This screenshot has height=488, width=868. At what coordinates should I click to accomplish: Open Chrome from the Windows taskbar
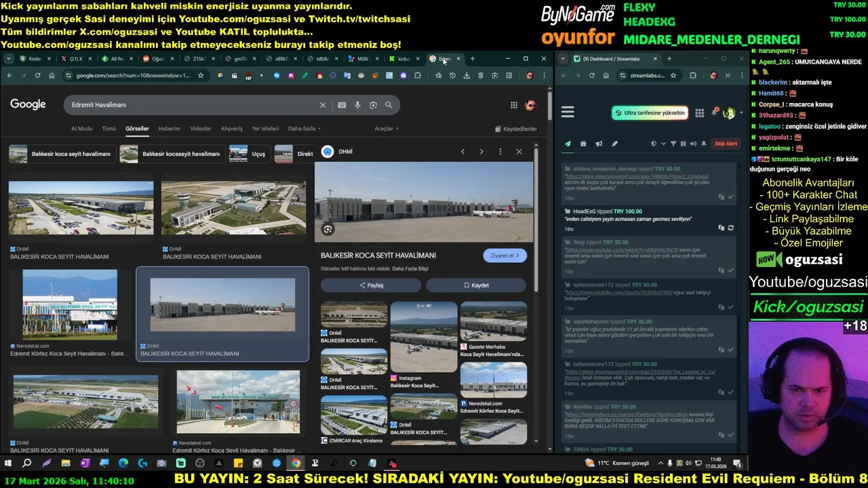click(296, 464)
